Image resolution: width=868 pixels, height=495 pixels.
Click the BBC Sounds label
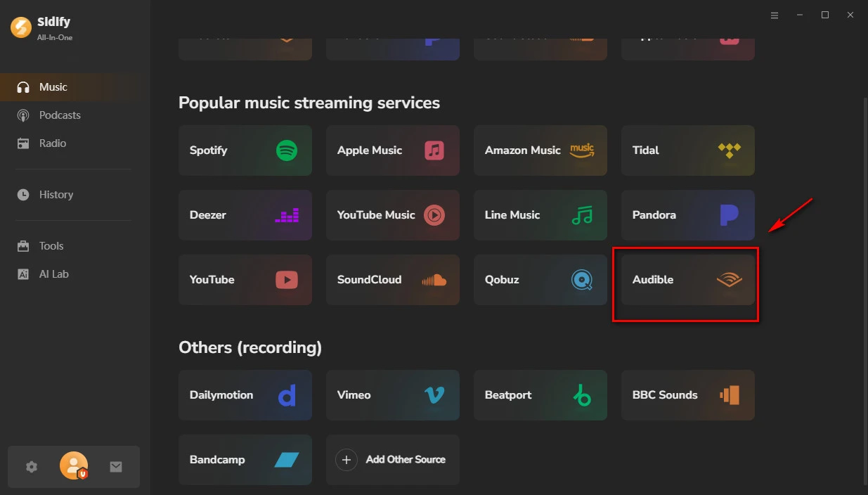point(665,395)
